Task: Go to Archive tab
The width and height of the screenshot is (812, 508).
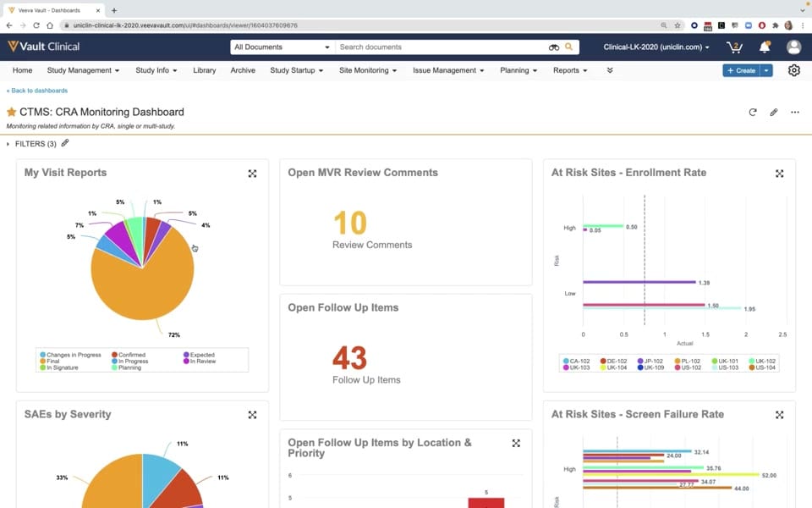Action: click(243, 70)
